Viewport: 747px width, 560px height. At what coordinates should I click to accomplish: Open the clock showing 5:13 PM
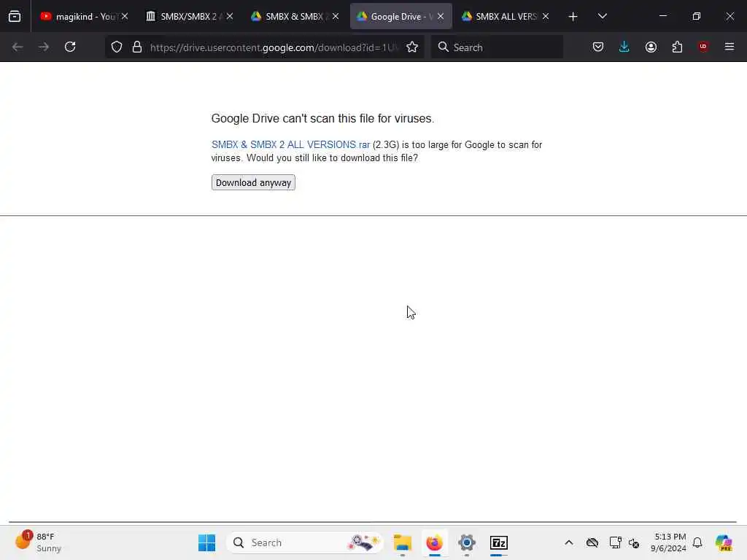[669, 542]
